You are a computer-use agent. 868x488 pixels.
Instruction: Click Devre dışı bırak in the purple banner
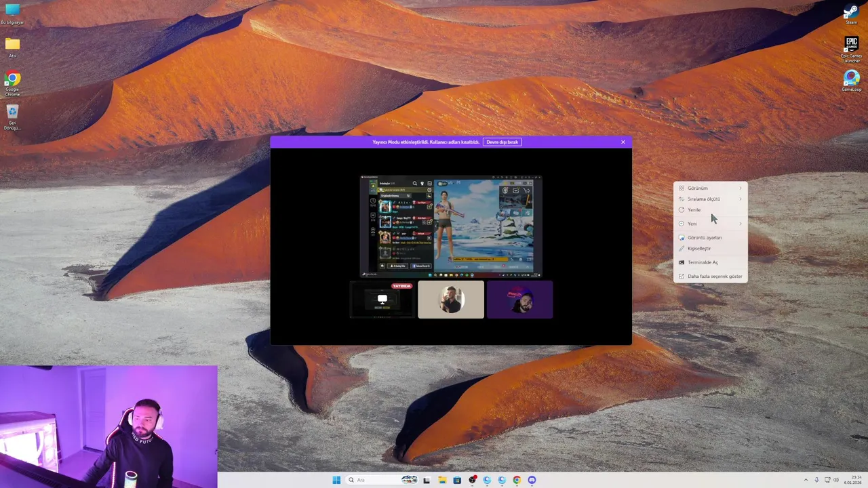[502, 142]
